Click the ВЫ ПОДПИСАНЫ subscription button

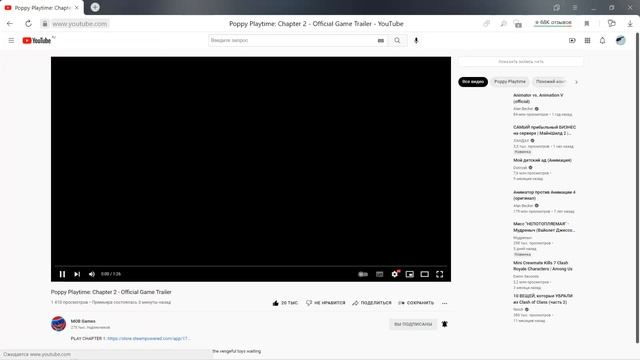click(x=413, y=324)
